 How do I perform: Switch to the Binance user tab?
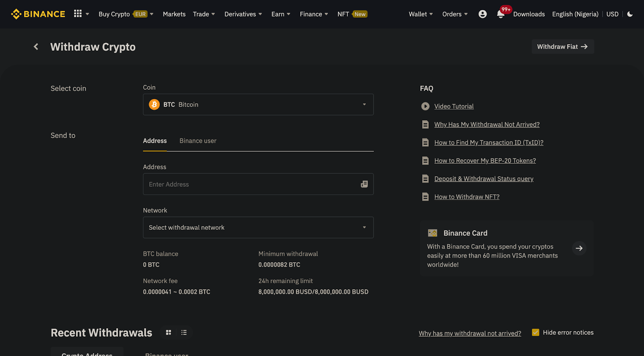(198, 141)
